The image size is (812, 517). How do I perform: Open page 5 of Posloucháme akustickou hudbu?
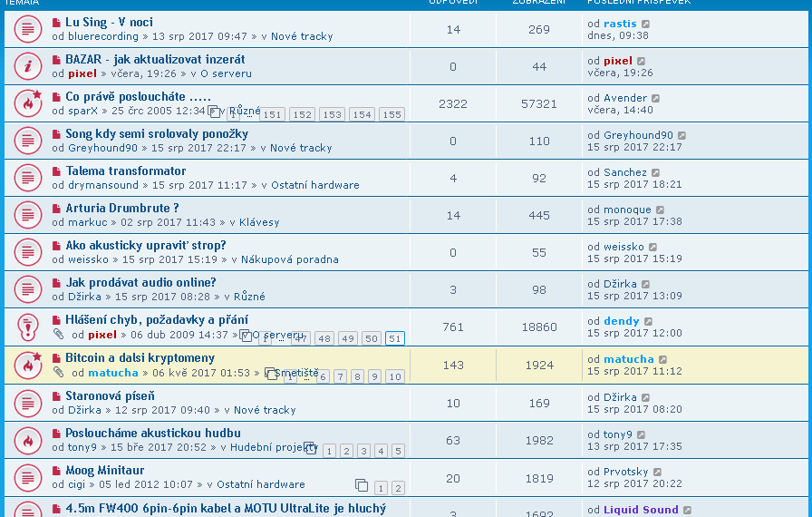397,451
